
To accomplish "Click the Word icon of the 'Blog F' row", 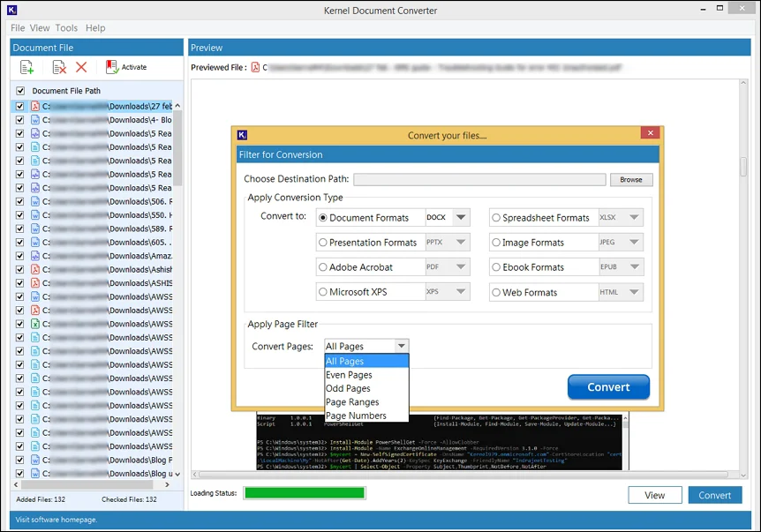I will point(35,460).
